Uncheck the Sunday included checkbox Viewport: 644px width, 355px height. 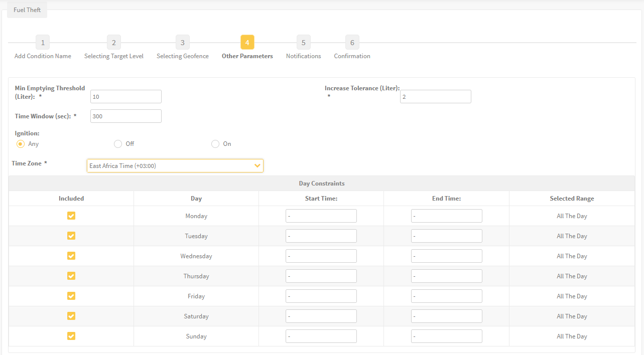[x=71, y=336]
